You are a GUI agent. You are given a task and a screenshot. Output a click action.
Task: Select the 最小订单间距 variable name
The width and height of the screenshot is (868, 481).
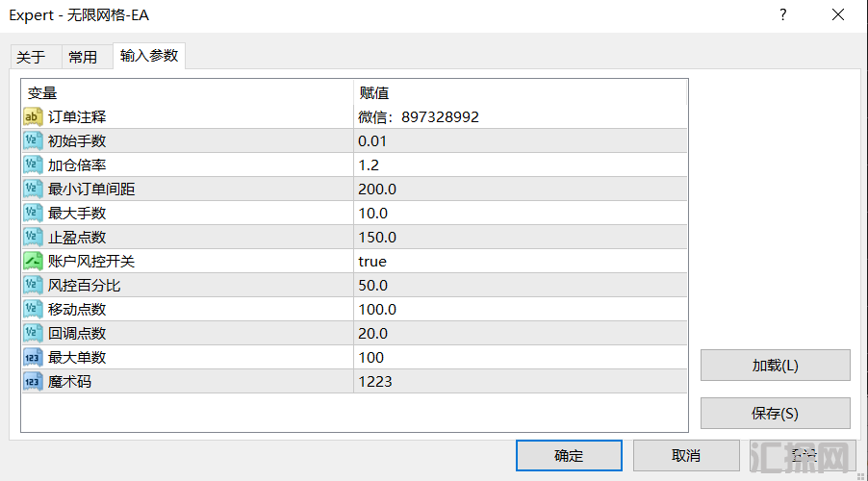click(x=91, y=190)
